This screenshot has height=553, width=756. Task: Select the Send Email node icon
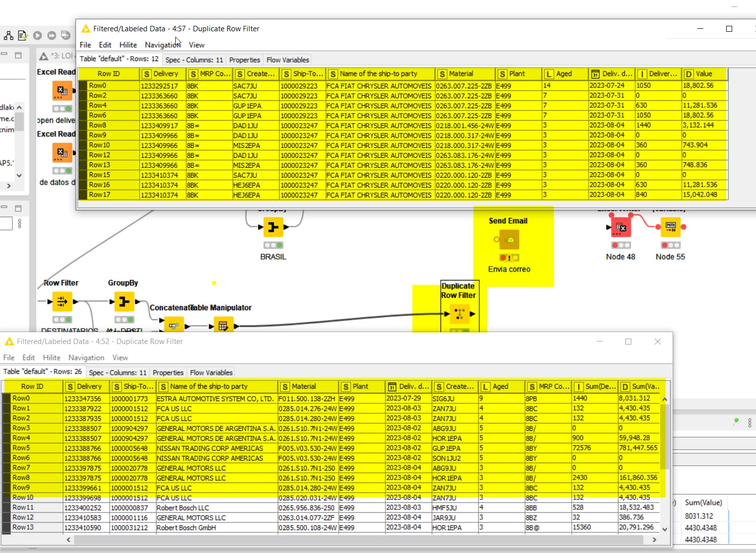coord(509,240)
